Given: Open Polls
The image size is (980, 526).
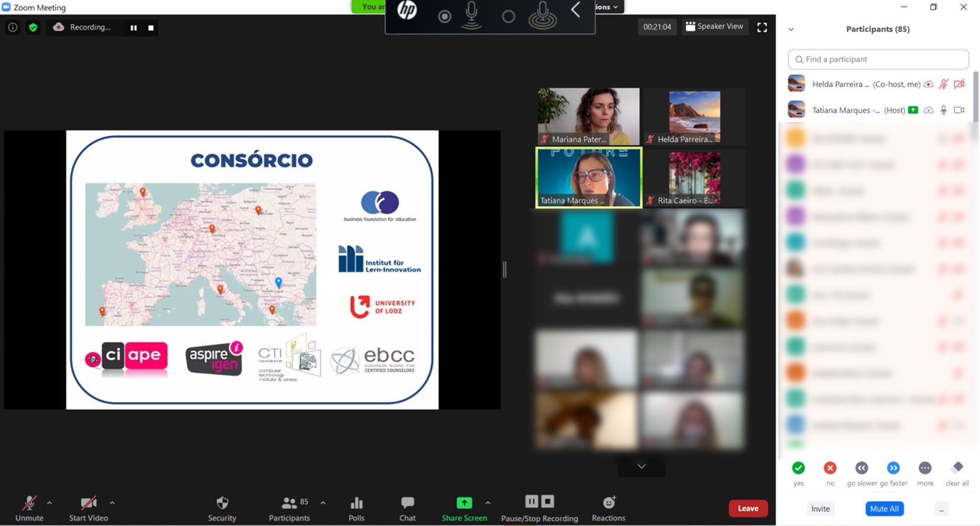Looking at the screenshot, I should tap(357, 509).
